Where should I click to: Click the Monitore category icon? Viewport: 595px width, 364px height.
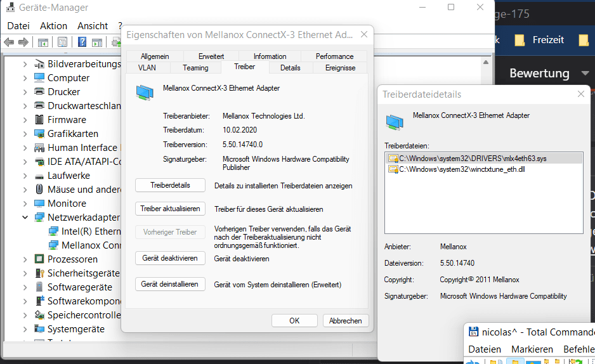point(39,203)
